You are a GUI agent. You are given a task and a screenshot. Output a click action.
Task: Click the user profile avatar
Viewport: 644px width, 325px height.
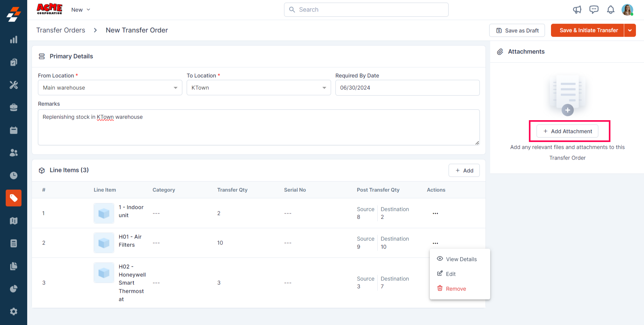(627, 10)
